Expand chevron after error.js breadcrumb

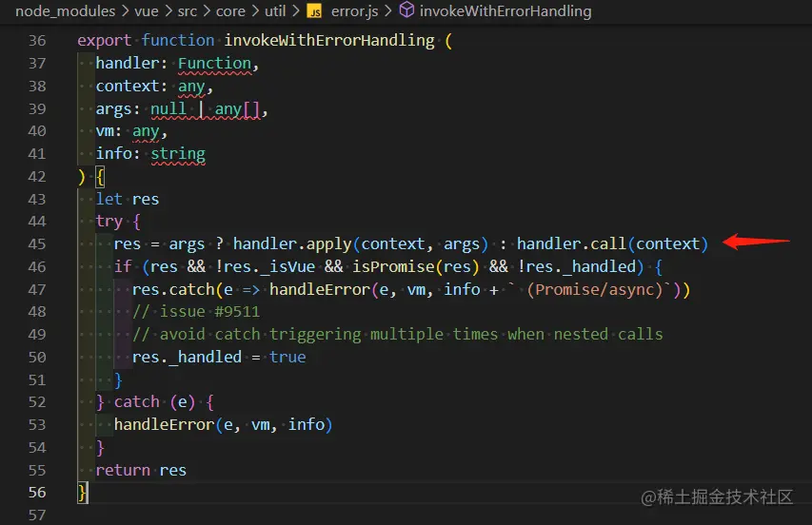coord(388,10)
